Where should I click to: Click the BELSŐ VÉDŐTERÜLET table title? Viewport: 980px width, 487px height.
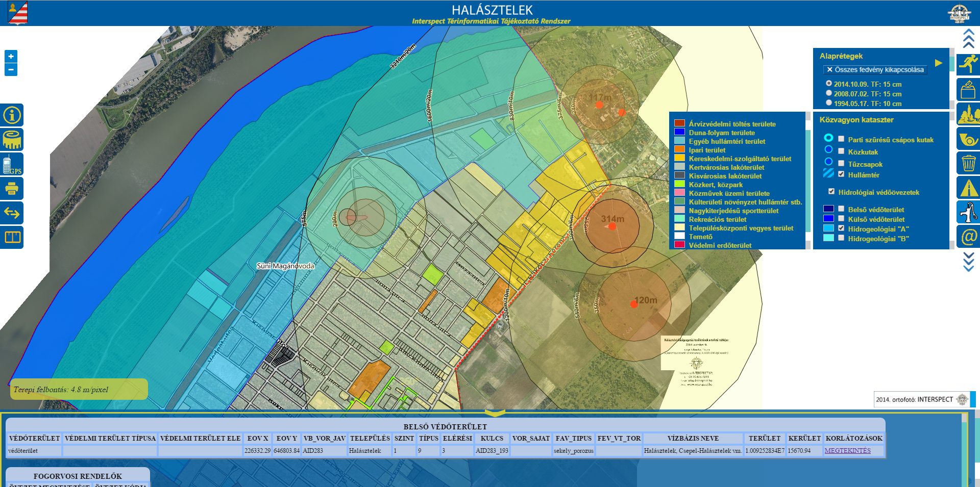coord(445,427)
